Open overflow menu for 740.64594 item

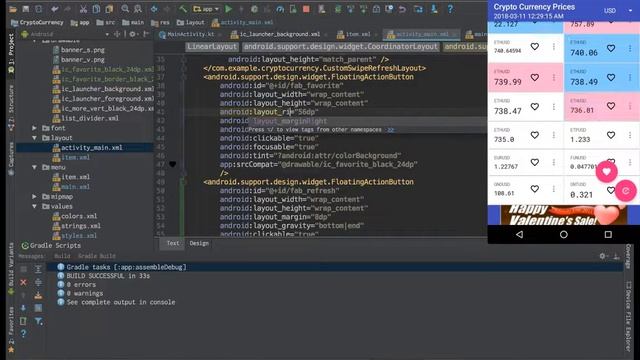point(553,47)
